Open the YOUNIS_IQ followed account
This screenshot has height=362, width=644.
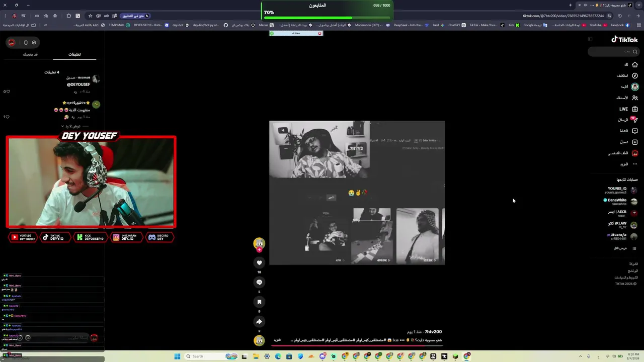click(622, 190)
